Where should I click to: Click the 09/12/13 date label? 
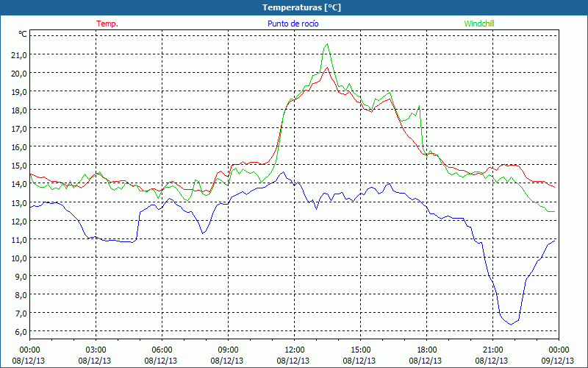(x=558, y=361)
